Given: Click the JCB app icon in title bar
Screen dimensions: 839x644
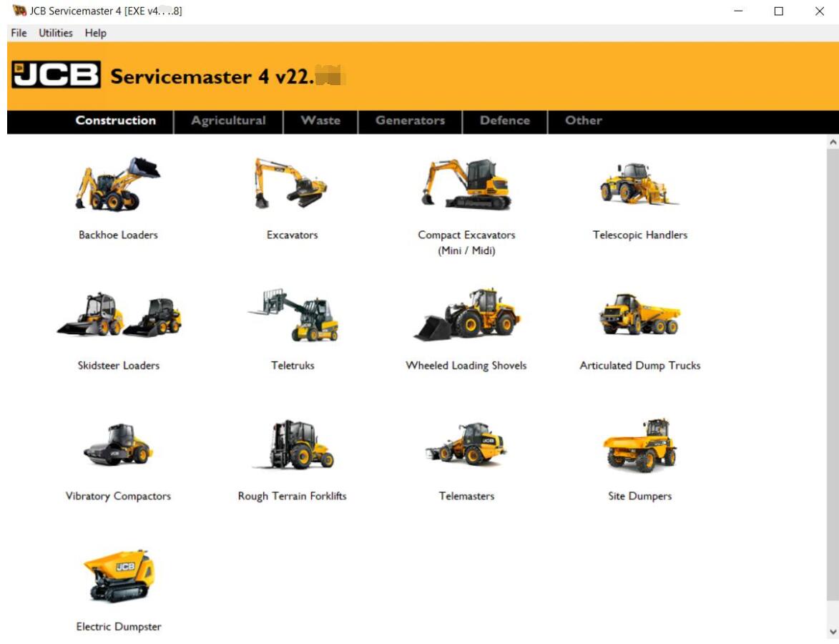Looking at the screenshot, I should (x=19, y=11).
